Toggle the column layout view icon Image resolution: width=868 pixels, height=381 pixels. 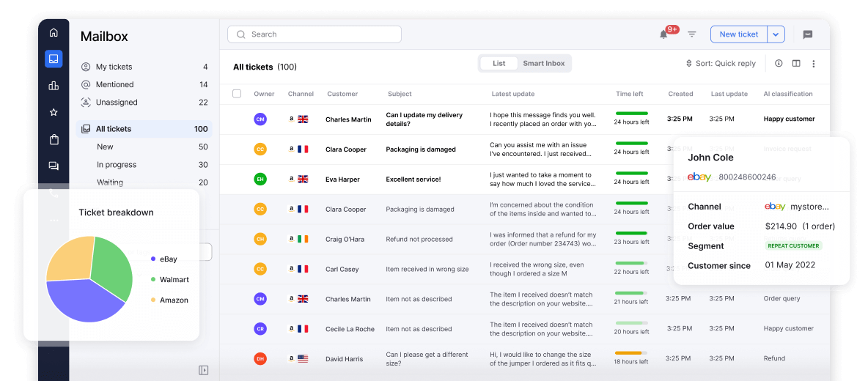796,64
